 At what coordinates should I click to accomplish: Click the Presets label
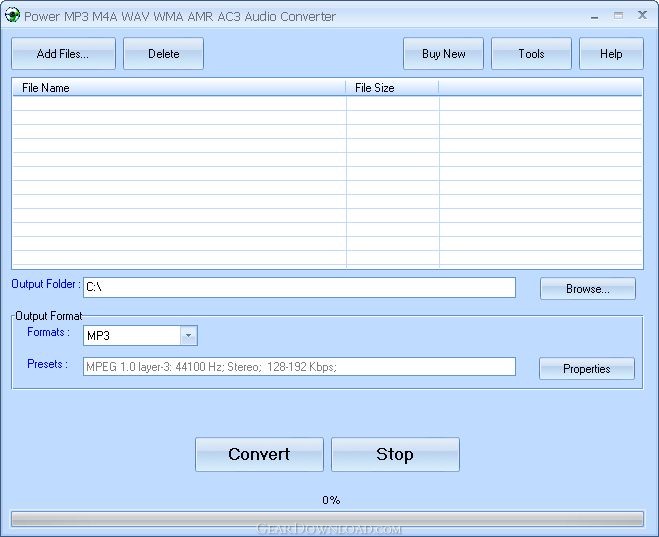[47, 364]
